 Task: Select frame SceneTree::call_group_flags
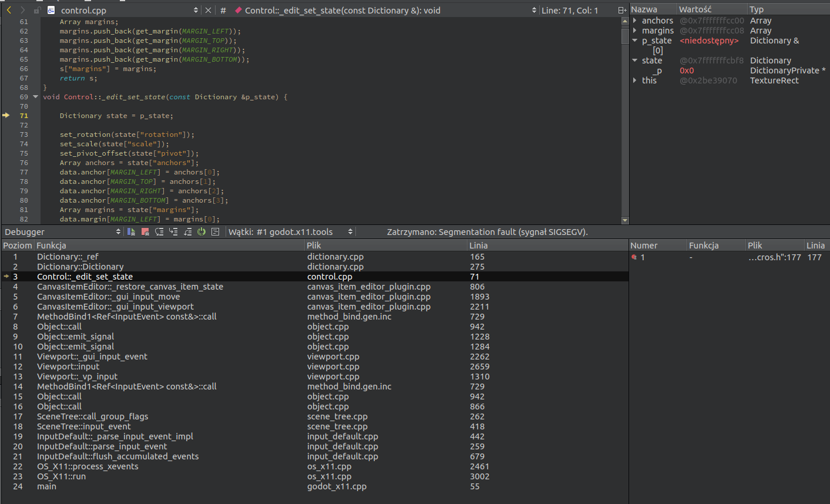tap(315, 416)
